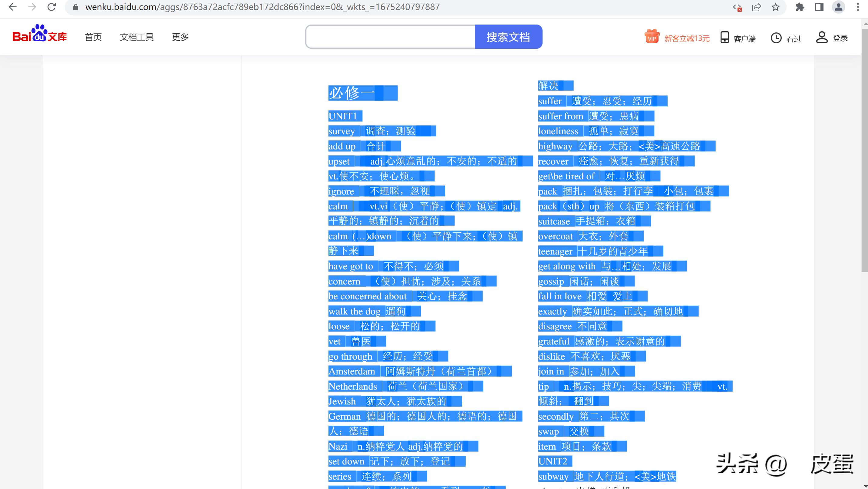The width and height of the screenshot is (868, 489).
Task: Click the browser forward arrow
Action: 32,7
